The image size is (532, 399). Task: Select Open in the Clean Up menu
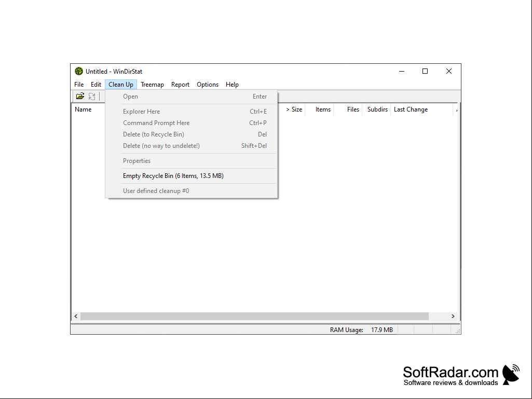192,97
